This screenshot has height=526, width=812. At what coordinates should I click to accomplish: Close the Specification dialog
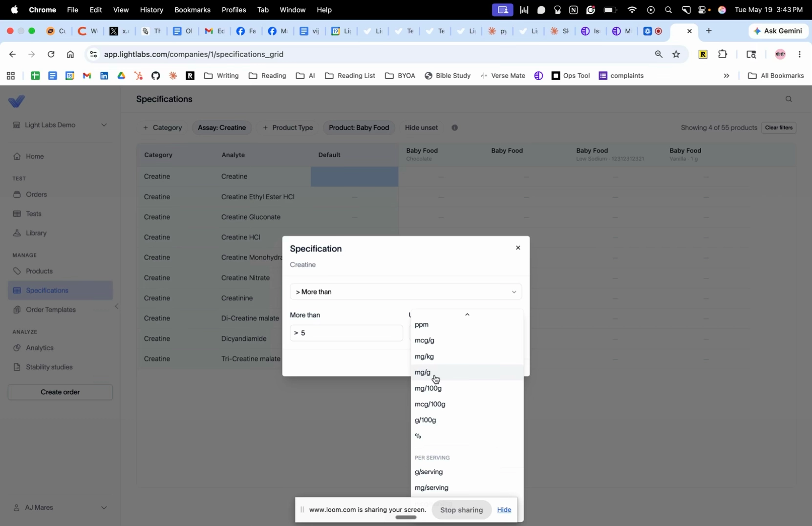[518, 248]
